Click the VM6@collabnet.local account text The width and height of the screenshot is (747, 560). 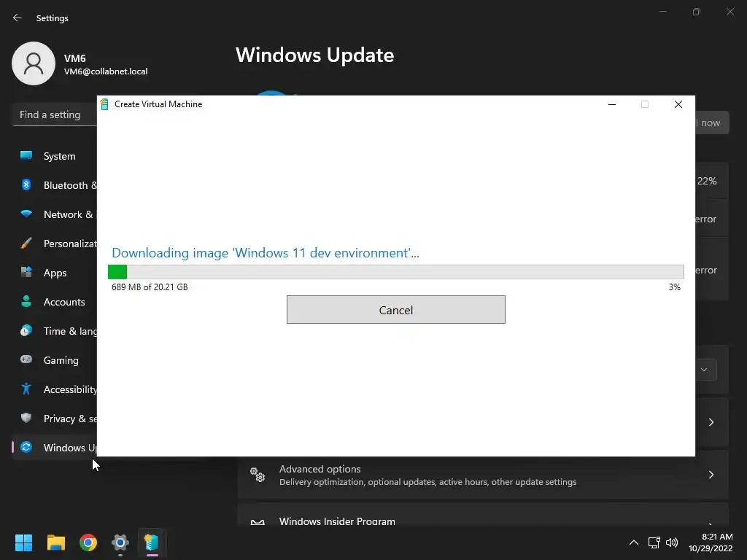point(106,71)
